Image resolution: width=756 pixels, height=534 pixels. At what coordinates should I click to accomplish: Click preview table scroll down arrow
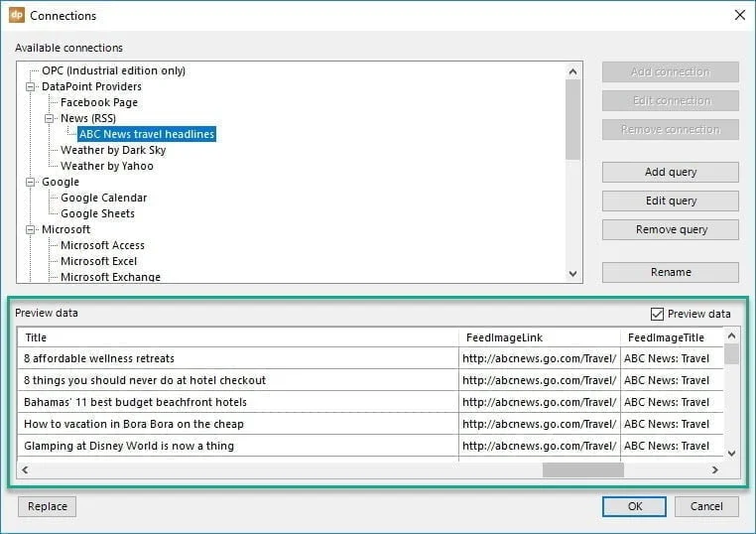point(731,454)
